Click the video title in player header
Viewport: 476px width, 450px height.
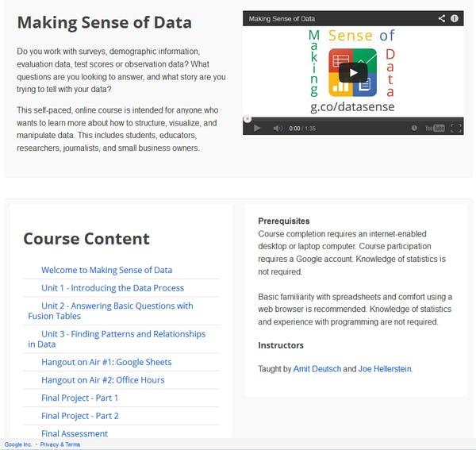282,17
